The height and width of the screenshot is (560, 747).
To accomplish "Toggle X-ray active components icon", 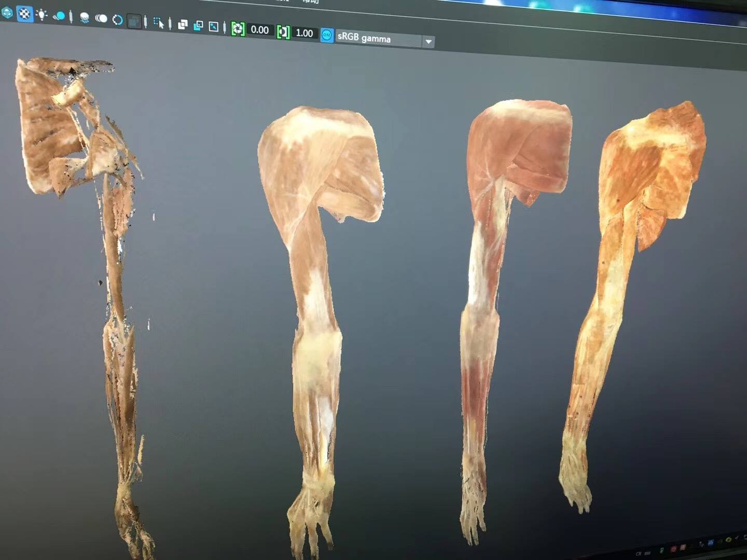I will point(198,25).
